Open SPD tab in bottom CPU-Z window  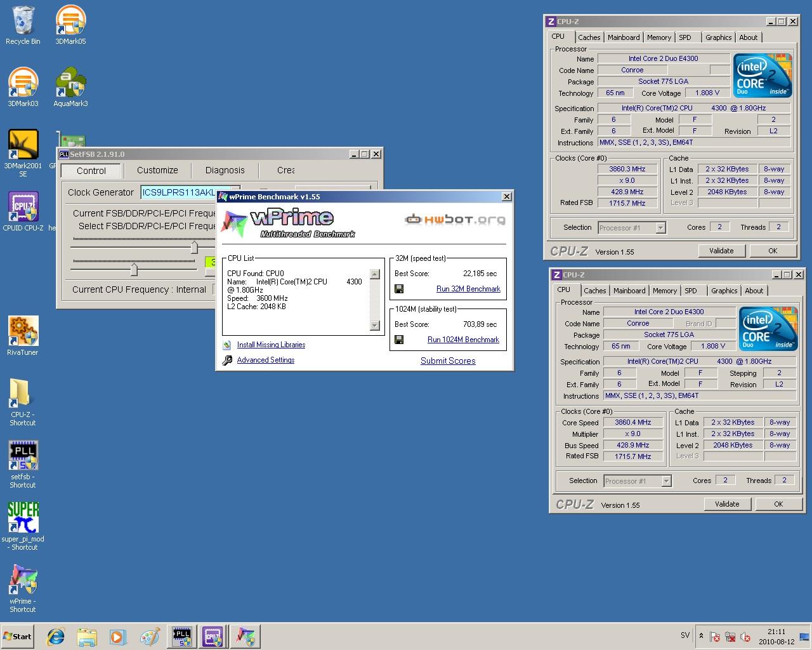pos(691,291)
